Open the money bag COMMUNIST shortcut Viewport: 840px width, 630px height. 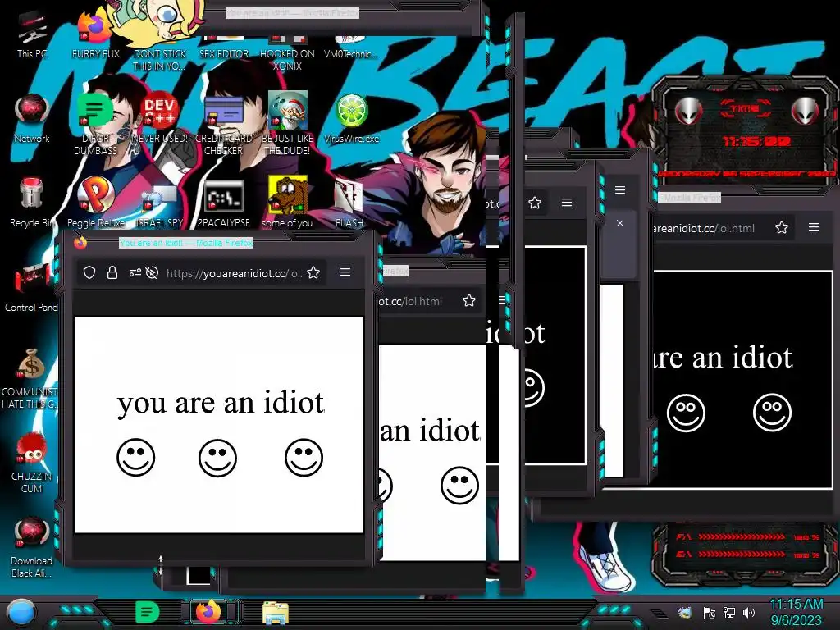pyautogui.click(x=30, y=377)
